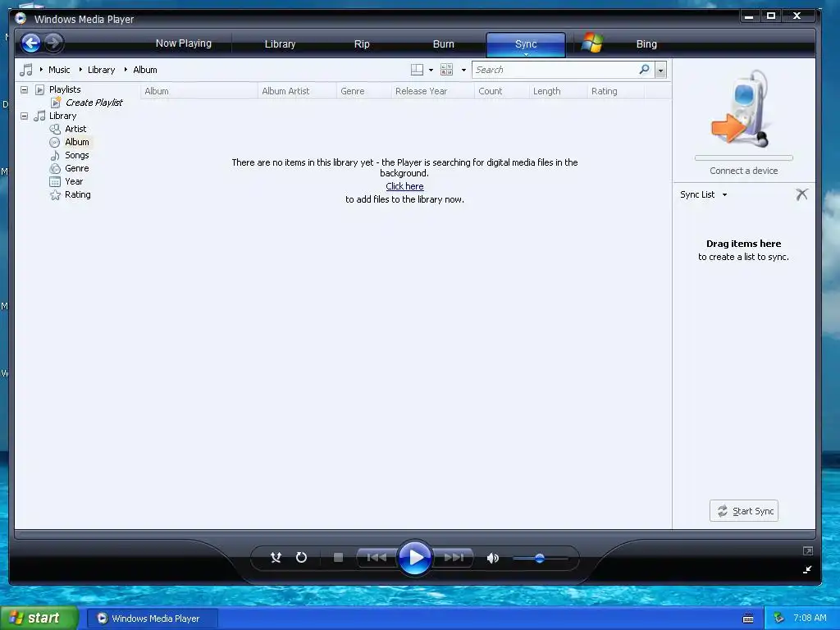This screenshot has height=630, width=840.
Task: Click the view options grid icon
Action: pos(446,70)
